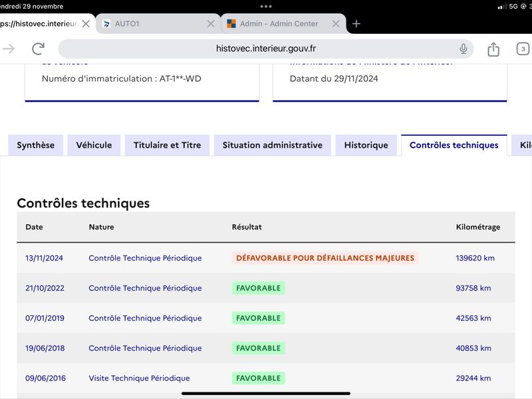This screenshot has width=532, height=399.
Task: Open the Situation administrative tab
Action: pyautogui.click(x=273, y=145)
